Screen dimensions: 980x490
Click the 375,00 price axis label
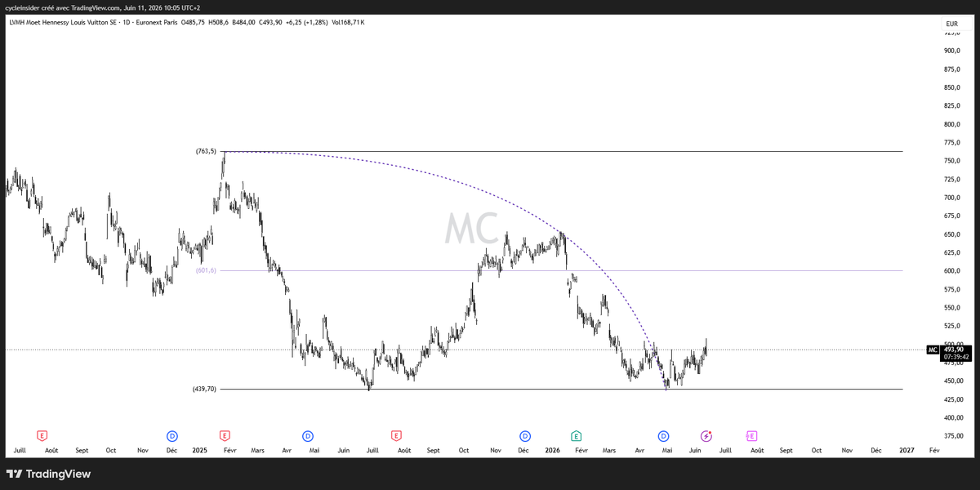[953, 436]
